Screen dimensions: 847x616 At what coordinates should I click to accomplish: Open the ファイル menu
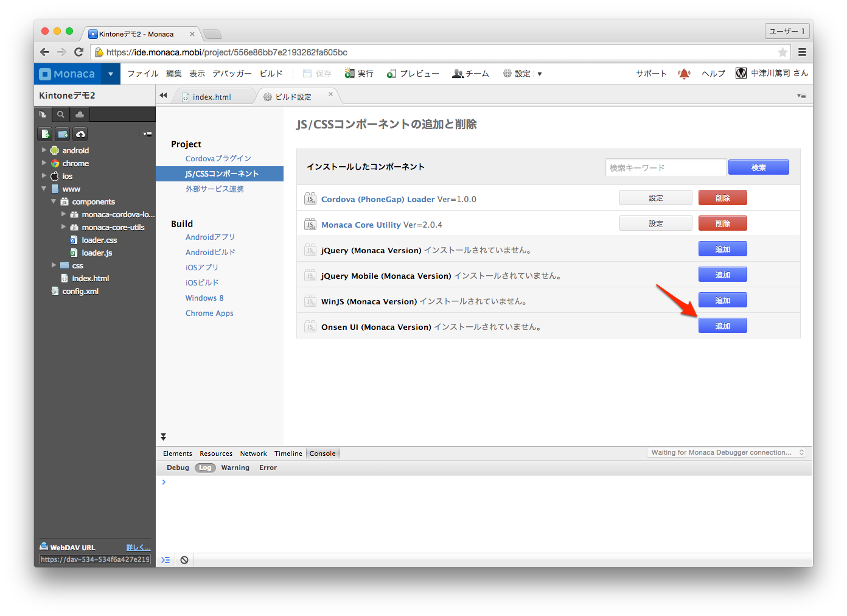click(x=142, y=74)
